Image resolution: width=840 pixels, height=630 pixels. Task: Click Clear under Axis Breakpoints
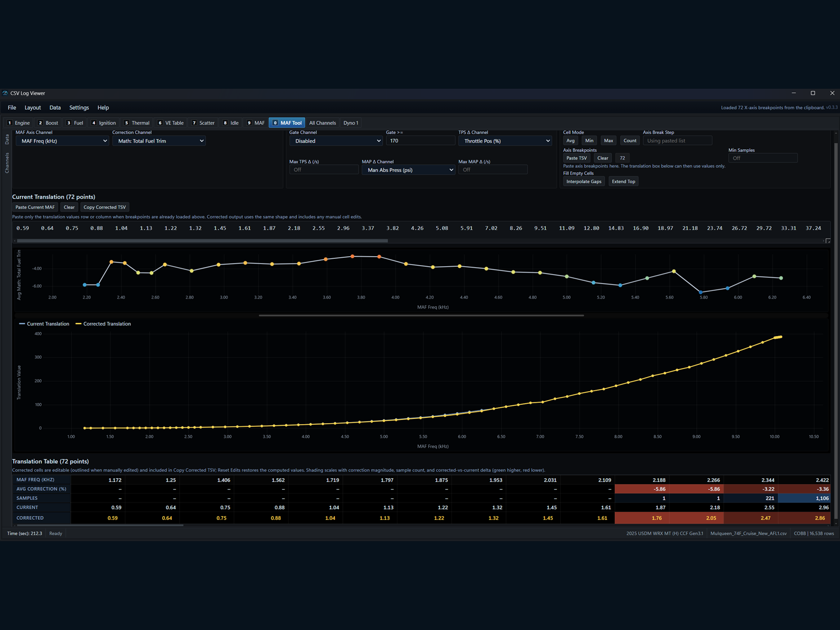coord(603,158)
